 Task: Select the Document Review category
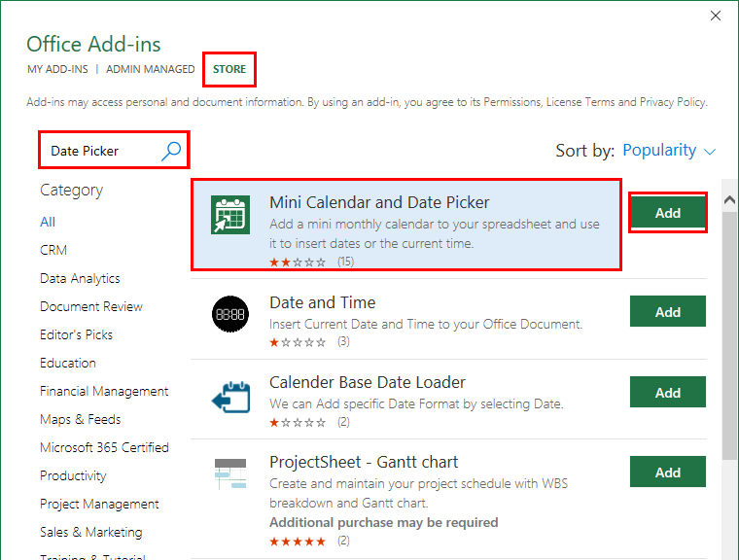tap(91, 307)
